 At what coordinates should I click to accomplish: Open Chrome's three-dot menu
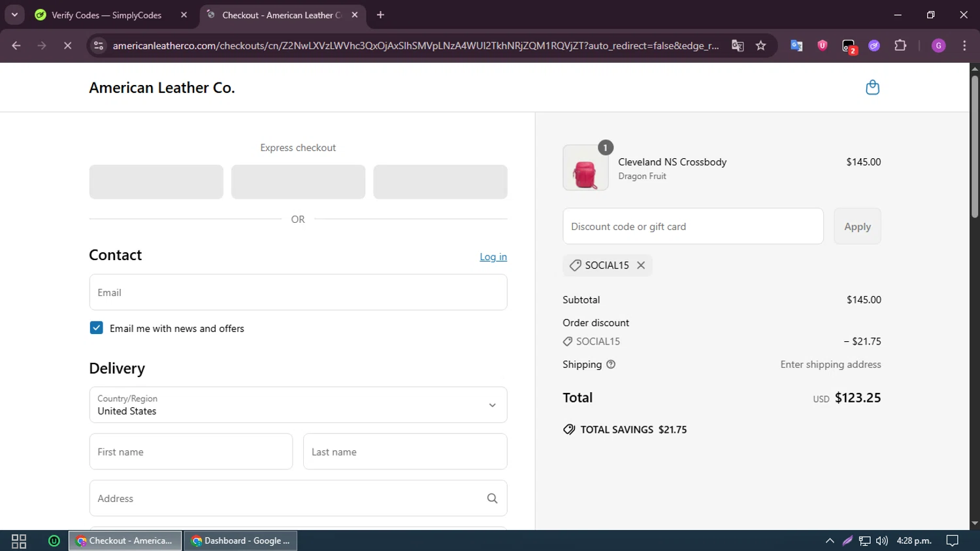[964, 46]
